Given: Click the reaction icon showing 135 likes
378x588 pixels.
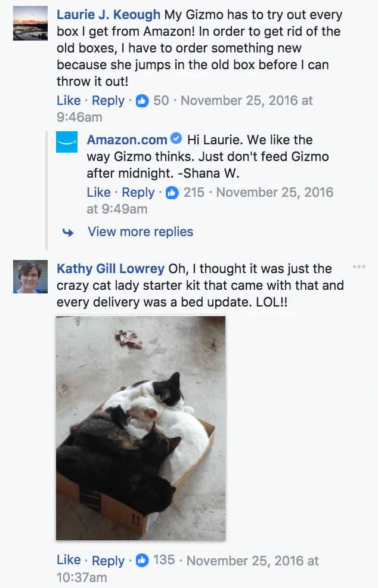Looking at the screenshot, I should (142, 560).
